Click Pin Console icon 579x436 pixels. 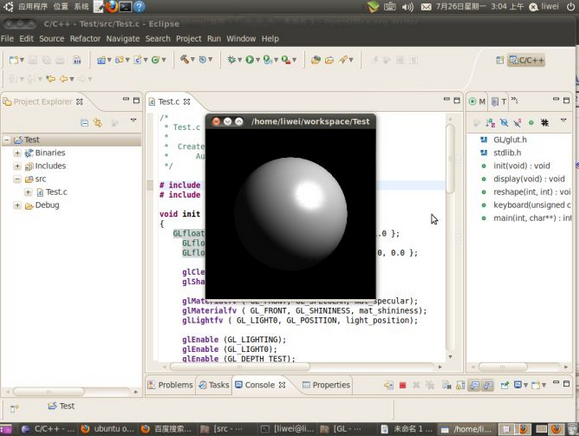pyautogui.click(x=504, y=385)
